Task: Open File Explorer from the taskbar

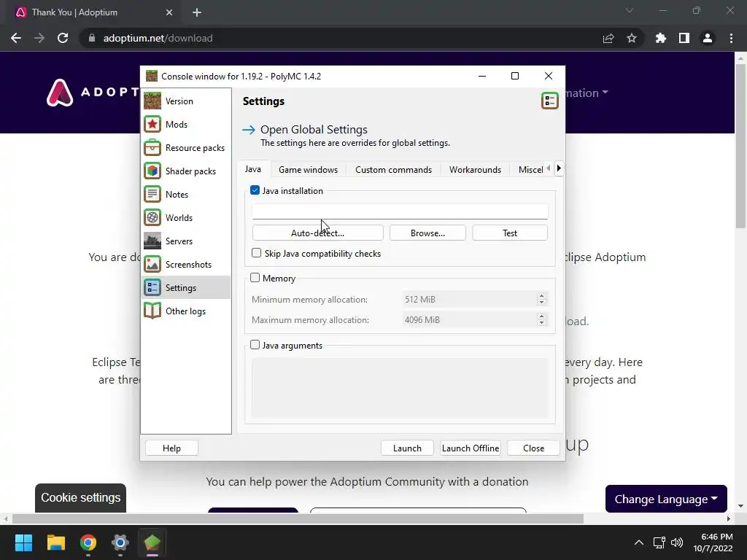Action: pyautogui.click(x=55, y=542)
